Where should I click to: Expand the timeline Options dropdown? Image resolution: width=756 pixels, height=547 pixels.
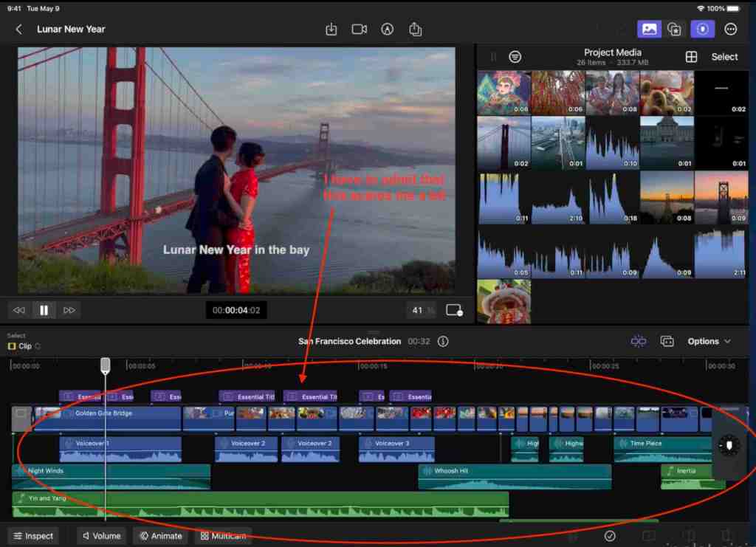[x=709, y=341]
